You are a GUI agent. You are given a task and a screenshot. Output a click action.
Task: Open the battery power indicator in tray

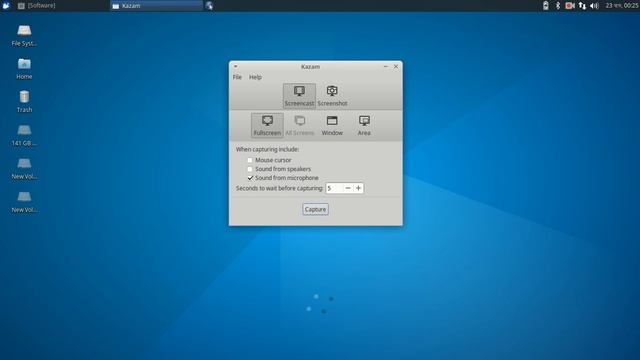(546, 6)
